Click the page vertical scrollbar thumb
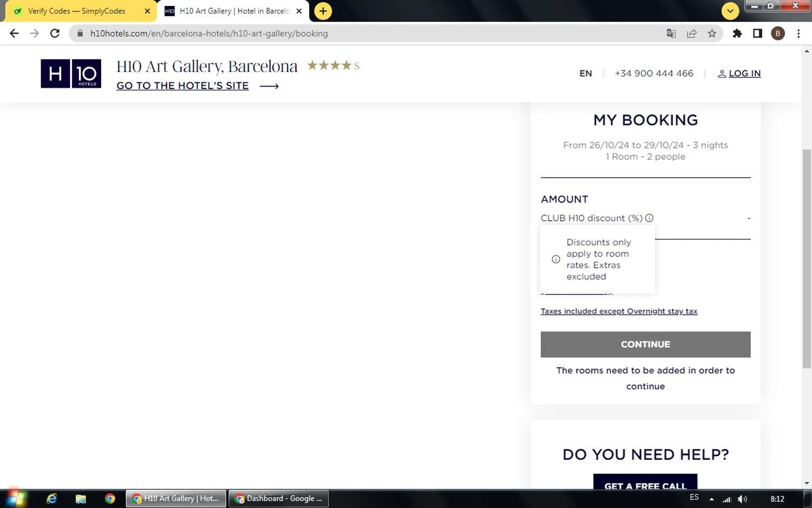812x508 pixels. point(807,259)
